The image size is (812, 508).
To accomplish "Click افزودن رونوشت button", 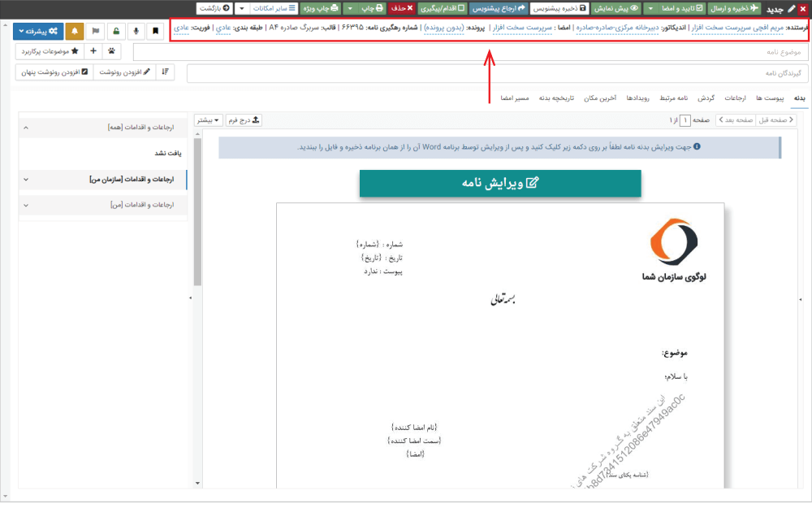I will click(x=124, y=72).
